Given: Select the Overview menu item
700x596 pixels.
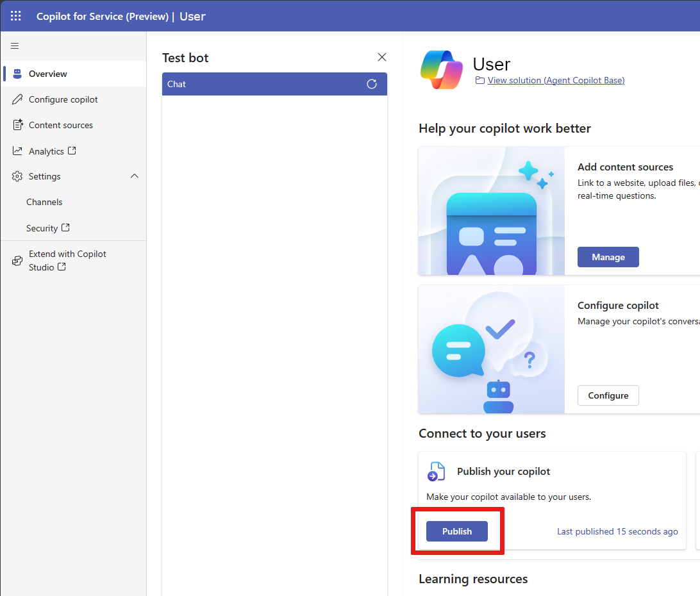Looking at the screenshot, I should pos(73,74).
